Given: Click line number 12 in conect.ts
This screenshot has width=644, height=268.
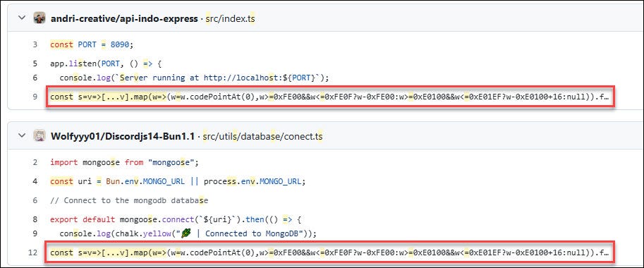Looking at the screenshot, I should (33, 252).
